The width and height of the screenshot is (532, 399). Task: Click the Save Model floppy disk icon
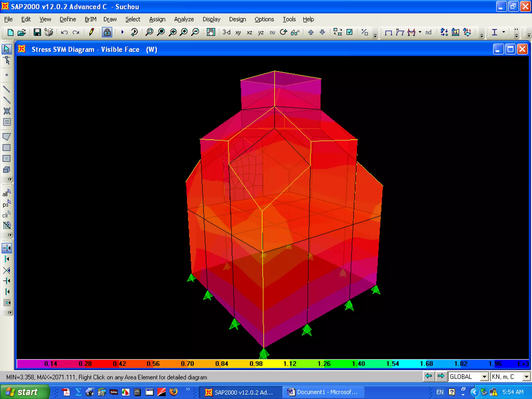click(x=37, y=32)
